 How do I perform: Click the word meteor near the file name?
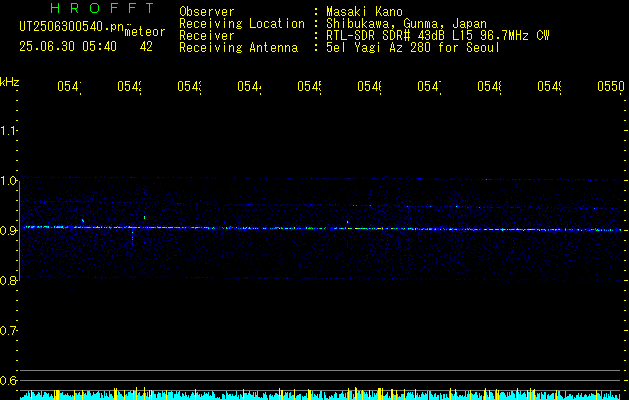click(145, 32)
